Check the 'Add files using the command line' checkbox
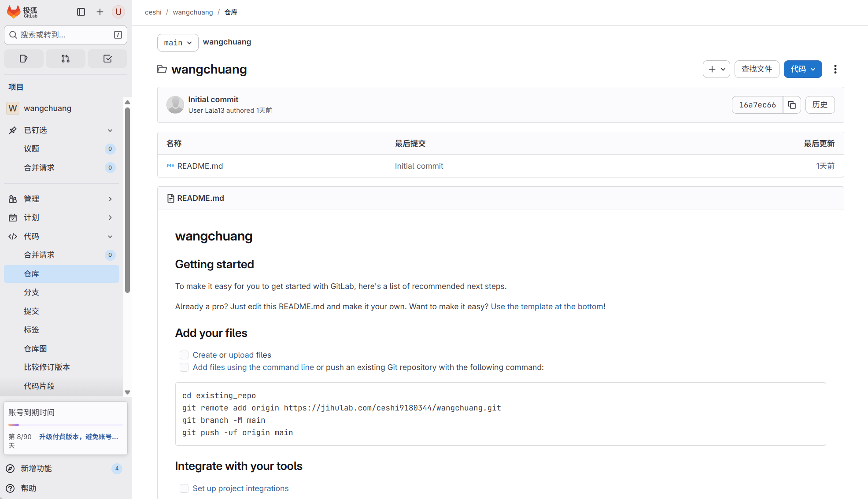Screen dimensions: 868x499 tap(184, 367)
